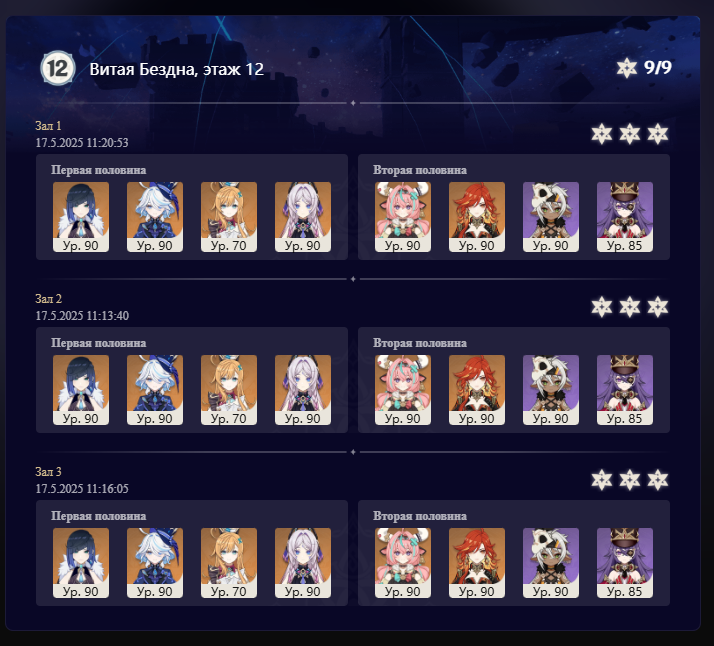Image resolution: width=714 pixels, height=646 pixels.
Task: Click last star of Зал 2 rating
Action: coord(658,307)
